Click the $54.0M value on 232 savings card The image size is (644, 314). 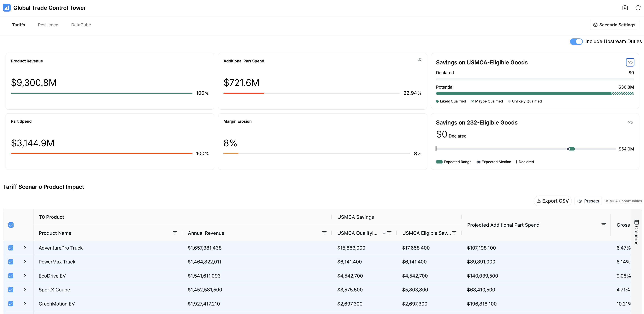pos(626,149)
